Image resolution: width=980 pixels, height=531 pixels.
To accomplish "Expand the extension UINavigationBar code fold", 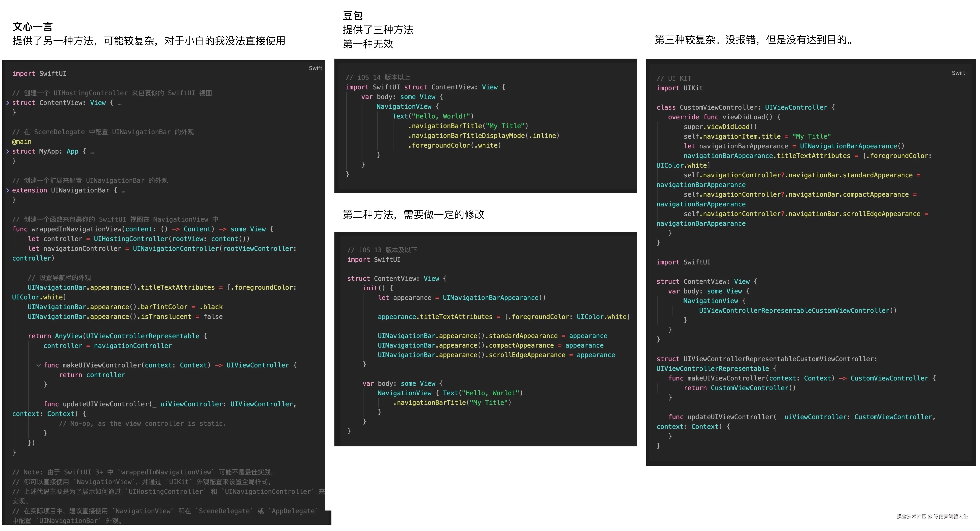I will pyautogui.click(x=8, y=190).
